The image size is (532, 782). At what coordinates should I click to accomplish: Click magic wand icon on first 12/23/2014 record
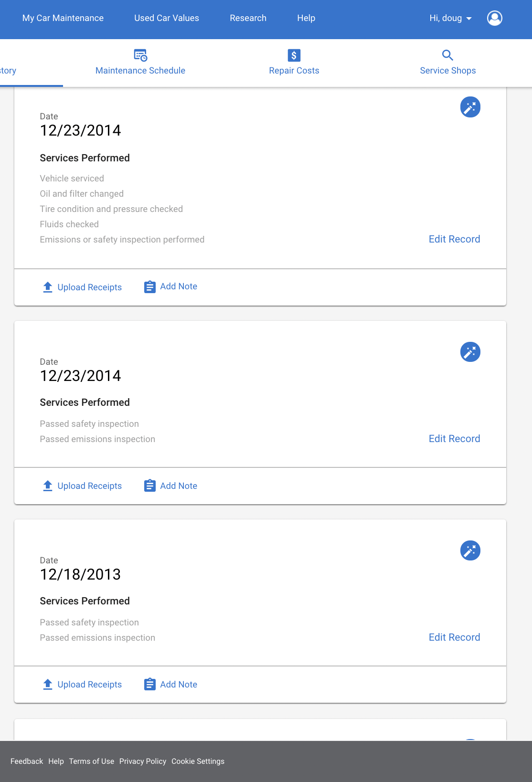coord(470,107)
